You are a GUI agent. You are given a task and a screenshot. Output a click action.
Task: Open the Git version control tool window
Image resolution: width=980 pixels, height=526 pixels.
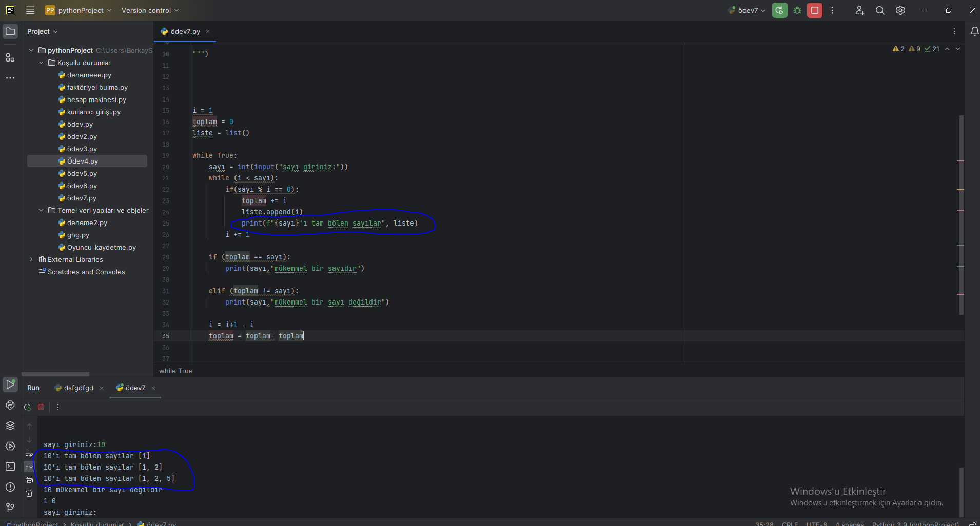(10, 508)
